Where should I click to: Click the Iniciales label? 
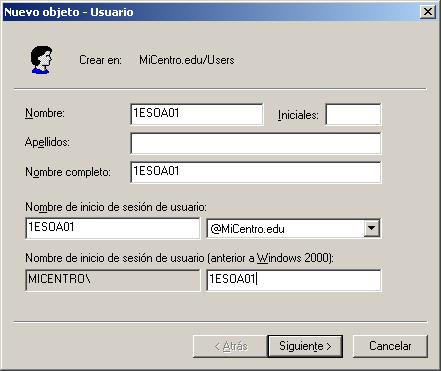tap(298, 115)
